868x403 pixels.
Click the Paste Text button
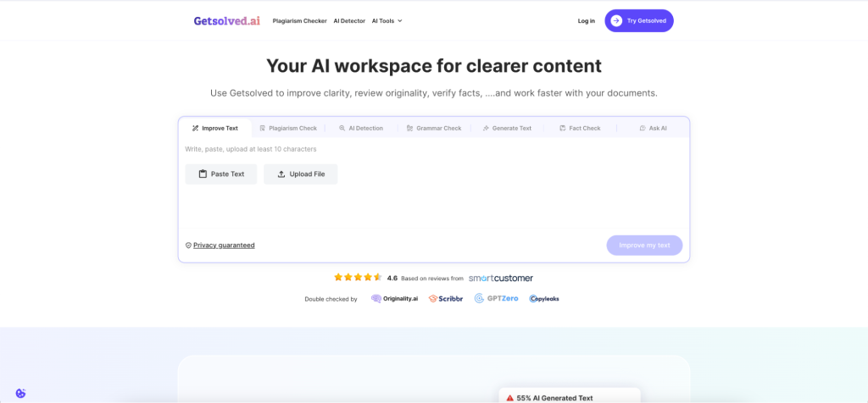221,174
